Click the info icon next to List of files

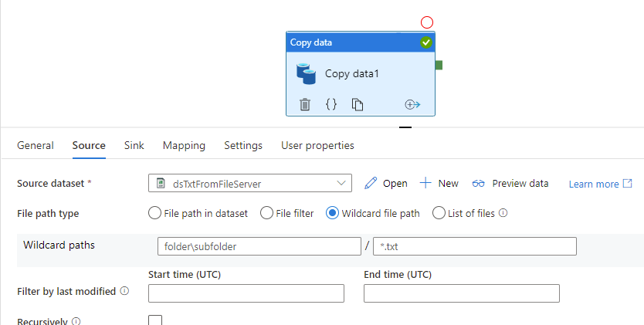[x=503, y=213]
